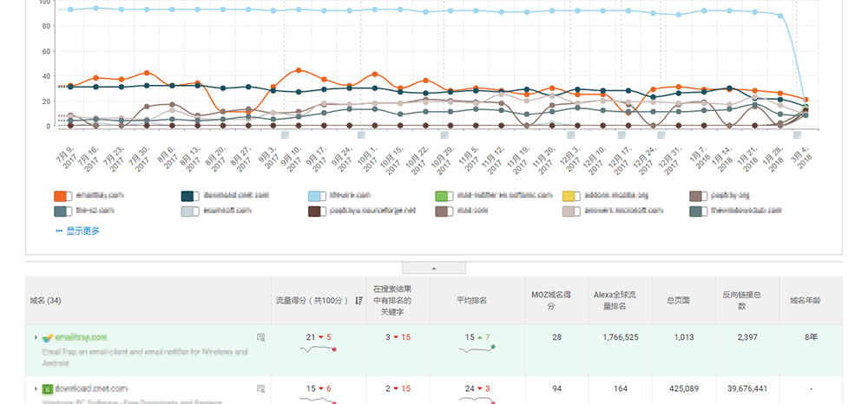Toggle the light blue third legend series

point(316,196)
